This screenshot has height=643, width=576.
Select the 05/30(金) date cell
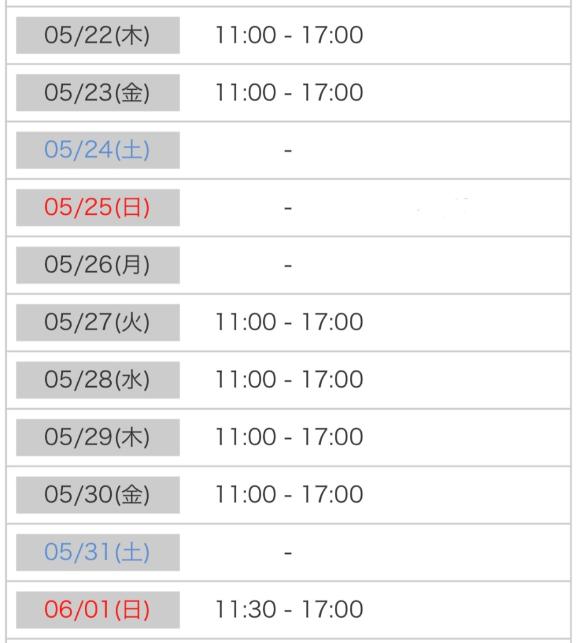coord(98,495)
